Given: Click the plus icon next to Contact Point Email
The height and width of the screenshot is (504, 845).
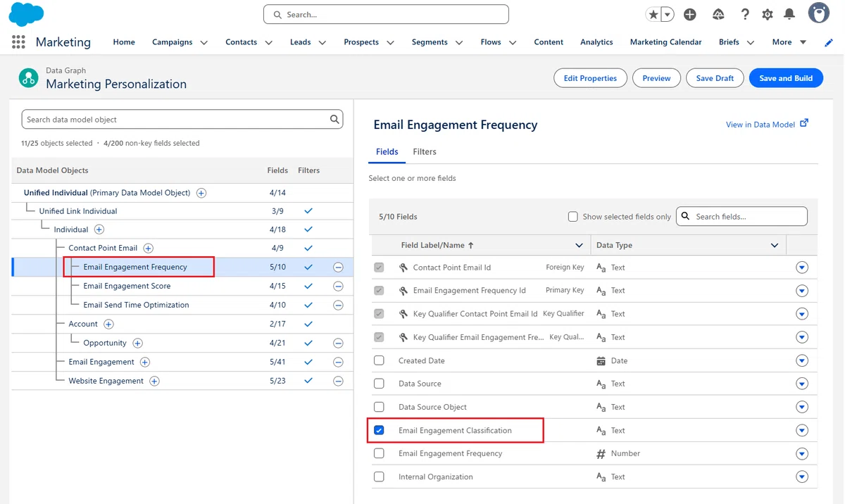Looking at the screenshot, I should click(x=149, y=248).
